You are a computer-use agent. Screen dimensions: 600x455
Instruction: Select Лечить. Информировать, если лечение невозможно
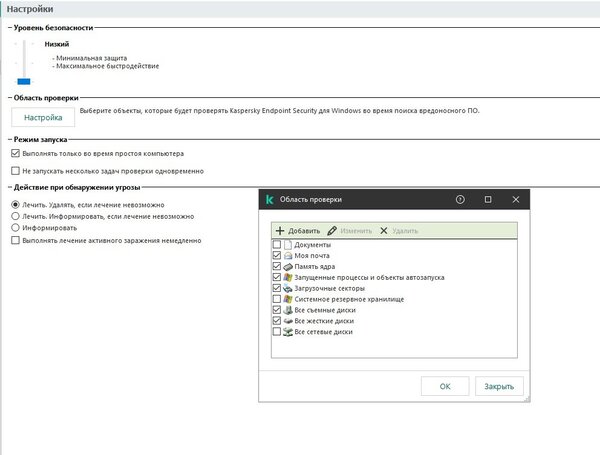(x=15, y=216)
